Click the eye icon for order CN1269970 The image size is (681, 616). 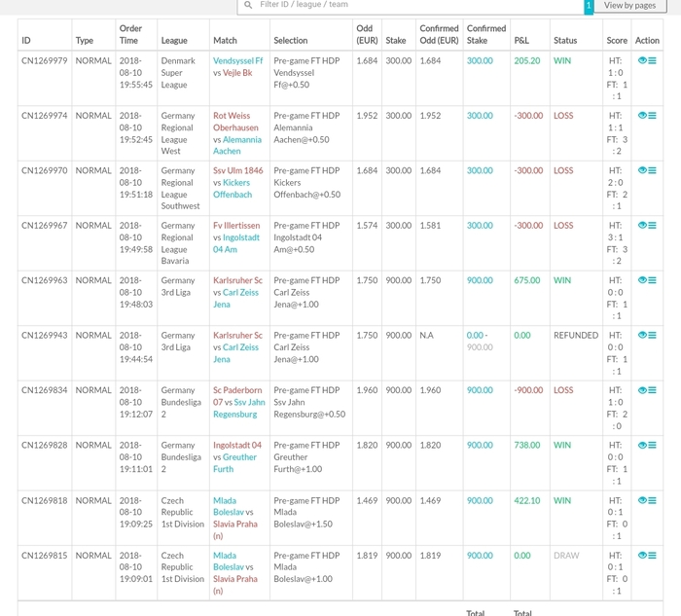pos(642,170)
